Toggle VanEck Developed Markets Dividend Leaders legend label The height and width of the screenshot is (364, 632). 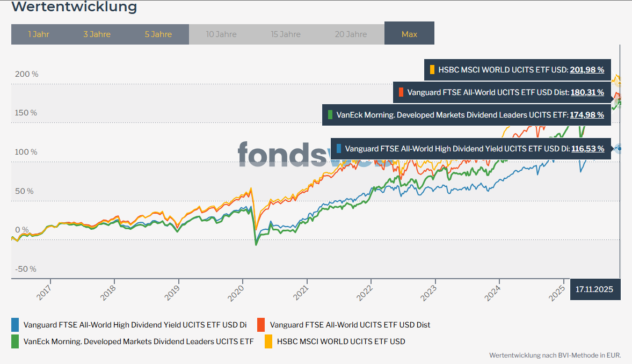[139, 341]
